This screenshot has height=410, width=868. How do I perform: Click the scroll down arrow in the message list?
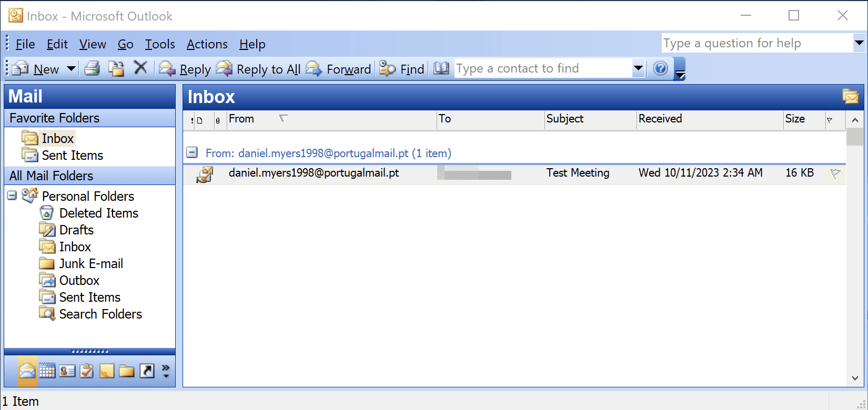pyautogui.click(x=855, y=378)
